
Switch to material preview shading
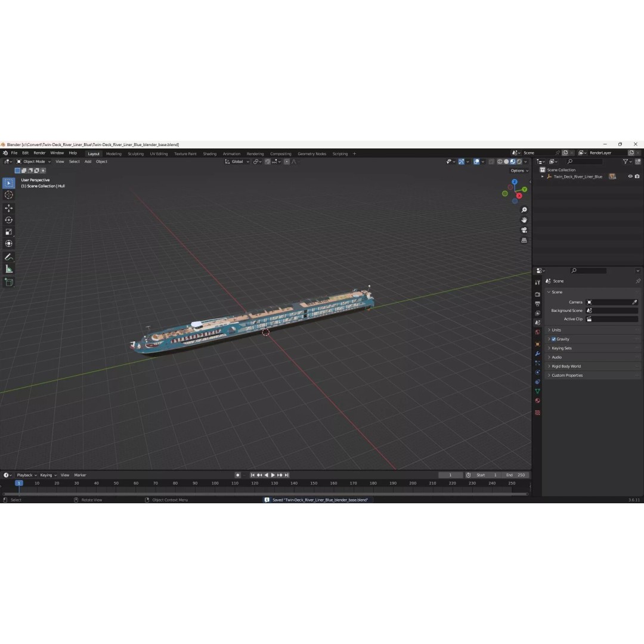(x=513, y=162)
